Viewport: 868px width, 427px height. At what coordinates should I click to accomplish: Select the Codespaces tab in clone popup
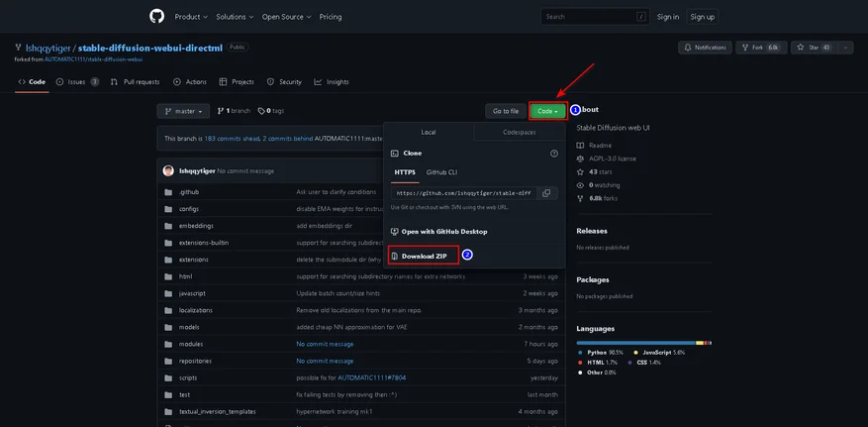click(x=520, y=133)
